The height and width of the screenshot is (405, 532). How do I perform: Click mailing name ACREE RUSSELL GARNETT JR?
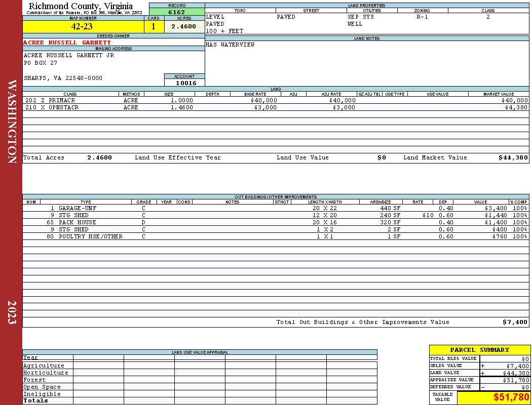coord(69,55)
